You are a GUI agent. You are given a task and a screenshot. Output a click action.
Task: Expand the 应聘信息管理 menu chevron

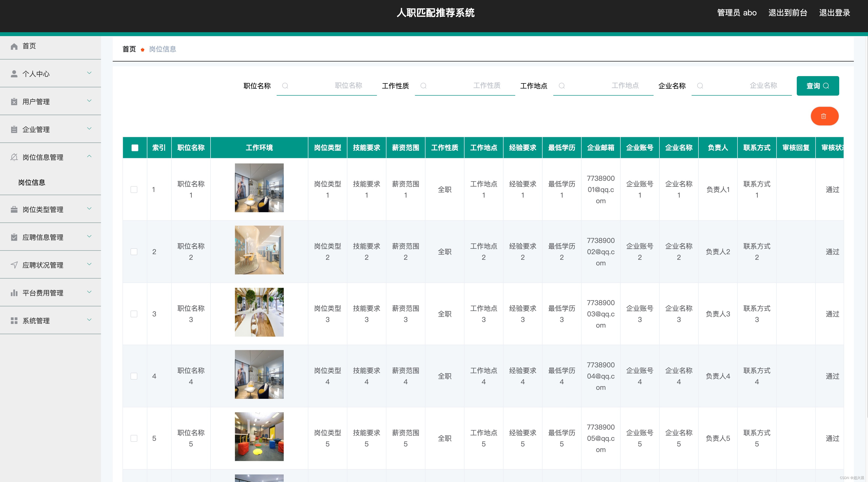click(x=89, y=236)
